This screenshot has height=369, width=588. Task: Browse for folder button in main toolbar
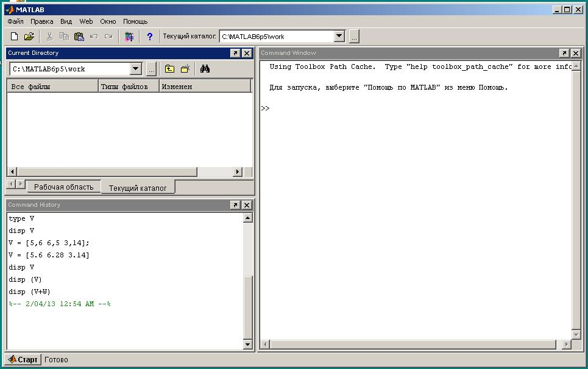point(354,37)
